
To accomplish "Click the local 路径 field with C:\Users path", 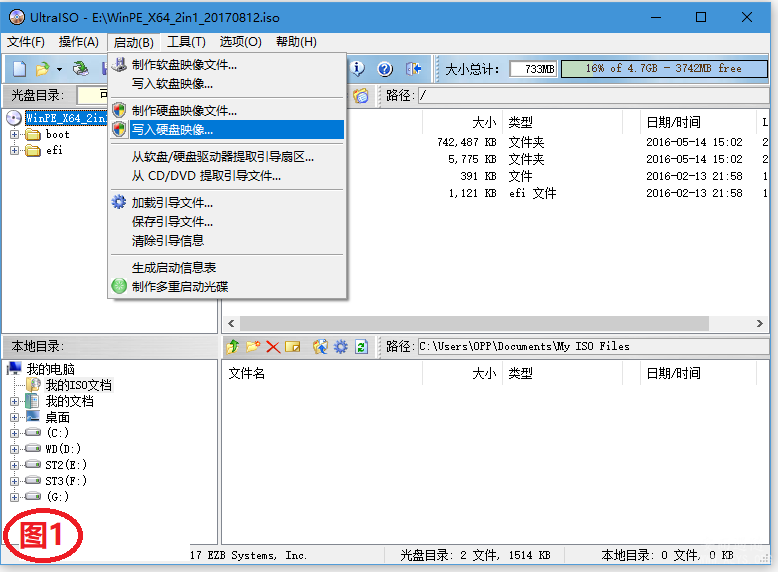I will point(593,346).
